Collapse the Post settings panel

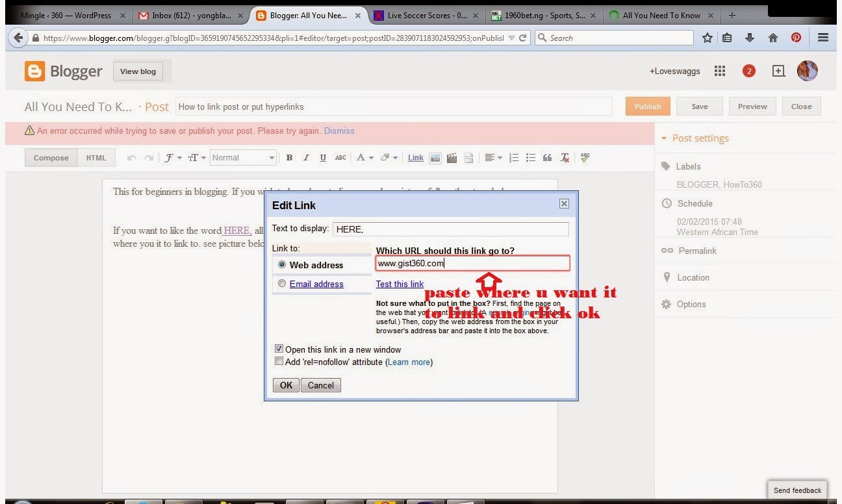(695, 138)
